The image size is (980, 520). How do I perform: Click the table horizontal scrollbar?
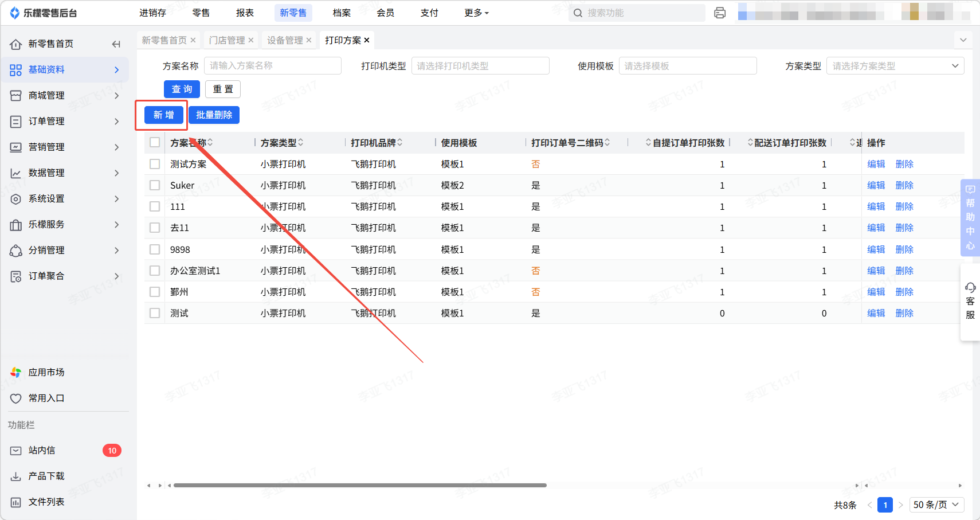(360, 485)
